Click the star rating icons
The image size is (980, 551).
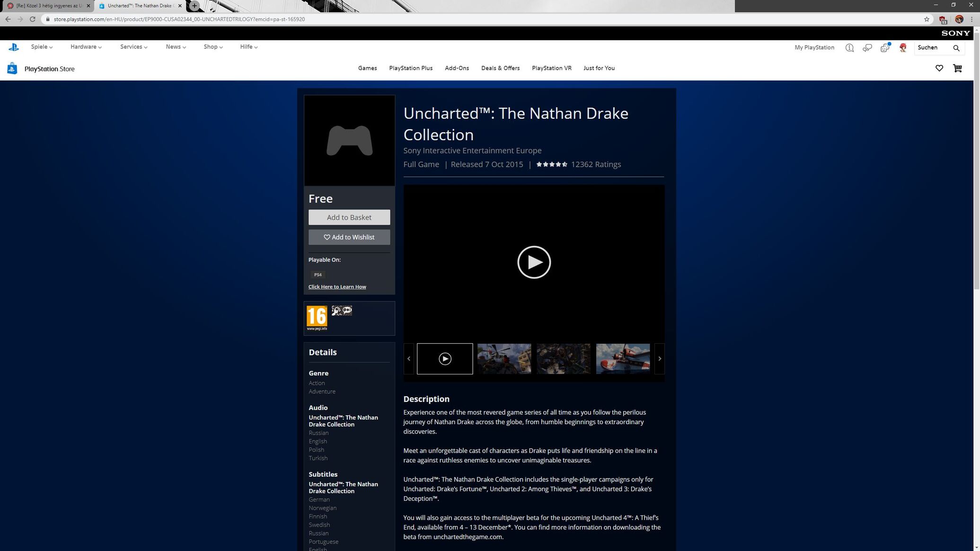(x=552, y=164)
